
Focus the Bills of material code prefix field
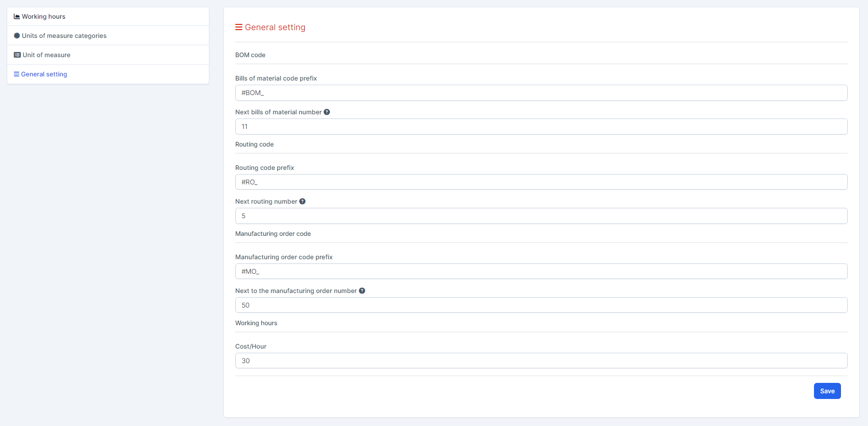pyautogui.click(x=541, y=93)
